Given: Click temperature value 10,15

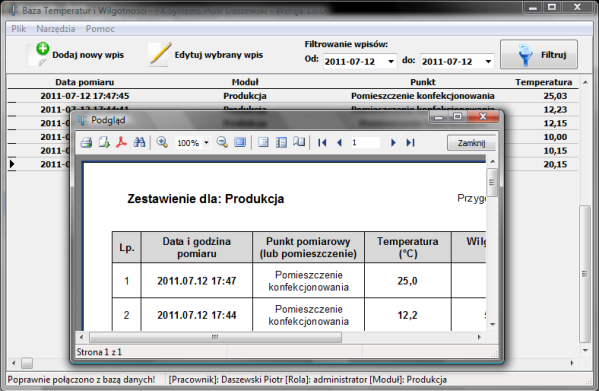Looking at the screenshot, I should click(x=555, y=151).
